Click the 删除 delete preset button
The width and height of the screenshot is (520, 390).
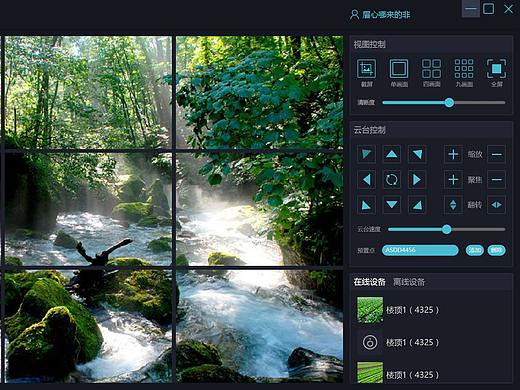496,250
